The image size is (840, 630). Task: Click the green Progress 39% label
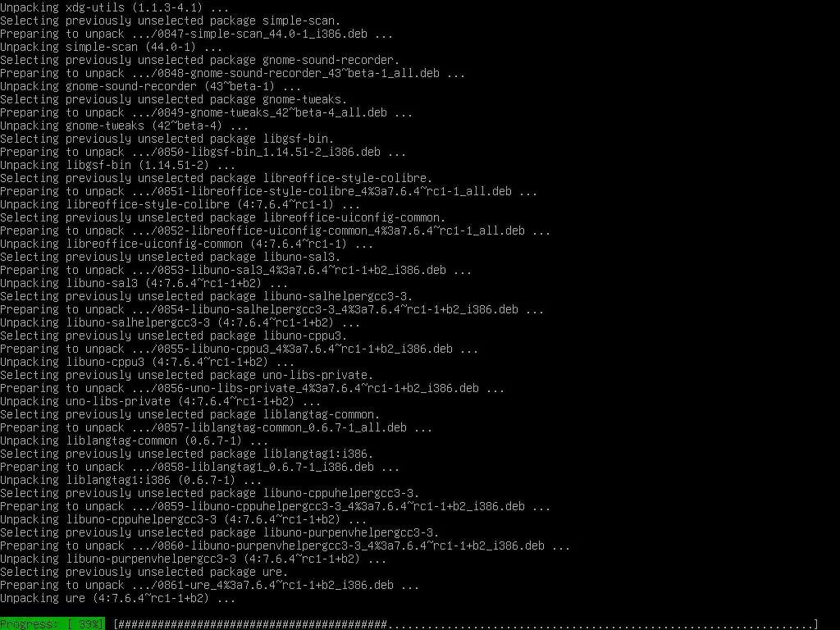(x=52, y=624)
